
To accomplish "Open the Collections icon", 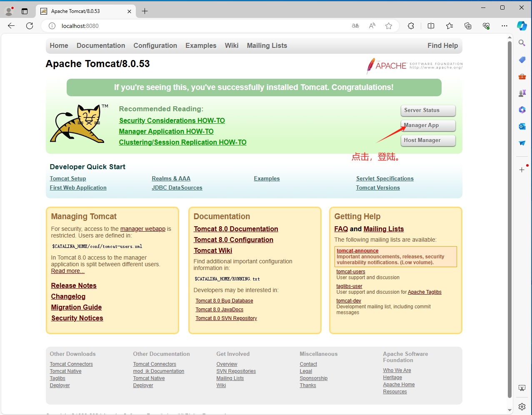I will (468, 26).
